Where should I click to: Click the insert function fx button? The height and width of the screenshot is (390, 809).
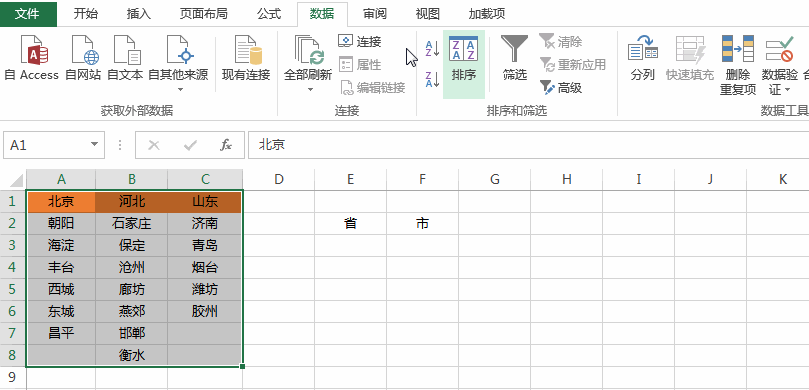(x=225, y=145)
